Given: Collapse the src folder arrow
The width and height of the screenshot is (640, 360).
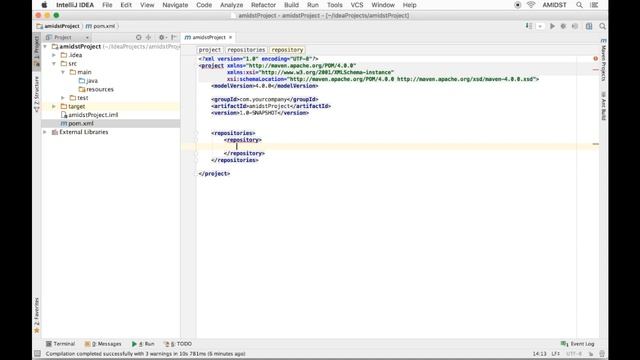Looking at the screenshot, I should tap(54, 64).
